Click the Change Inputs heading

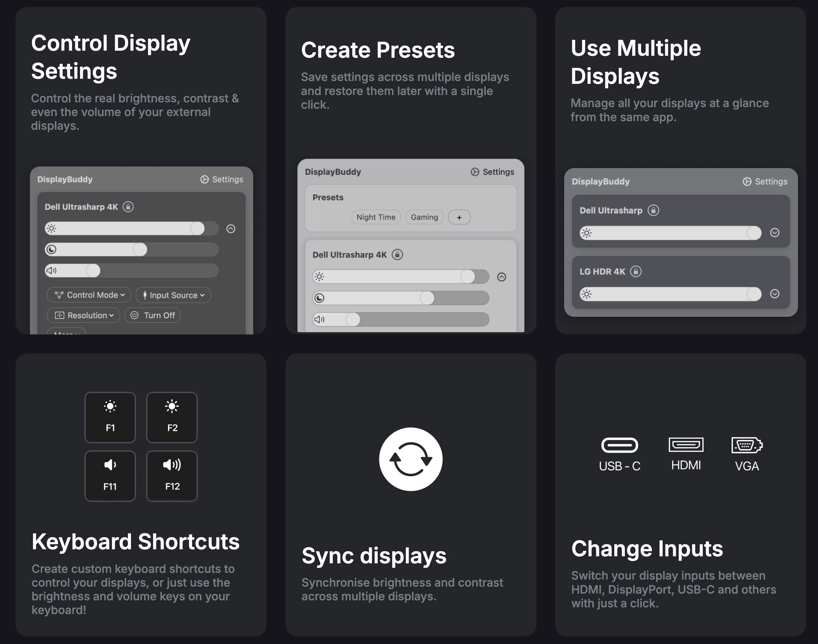point(647,549)
